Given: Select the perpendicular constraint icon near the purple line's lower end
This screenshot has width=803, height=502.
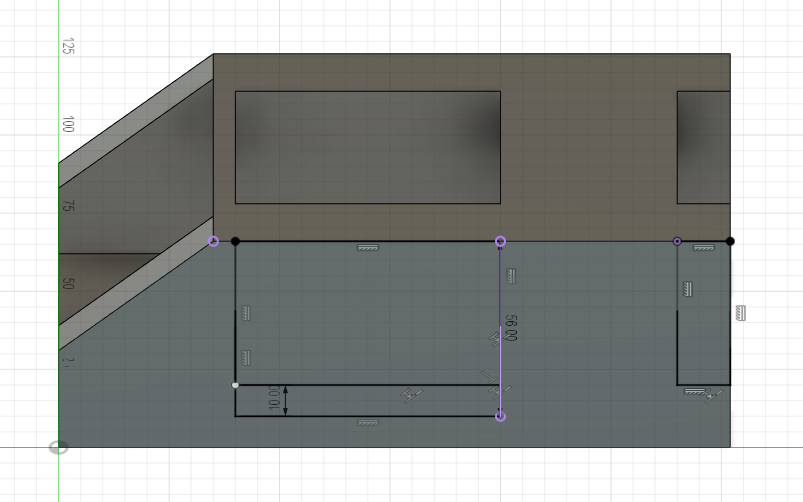Looking at the screenshot, I should pos(490,379).
